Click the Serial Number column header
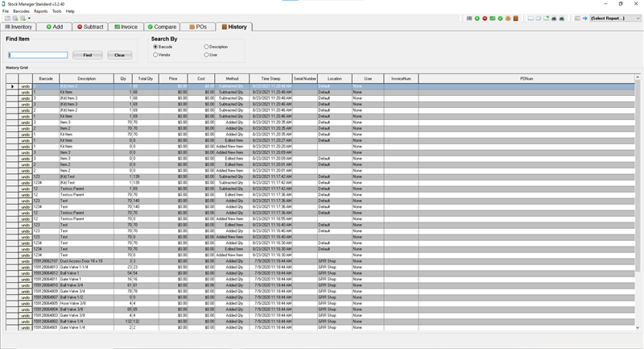Viewport: 644px width, 349px height. (305, 78)
